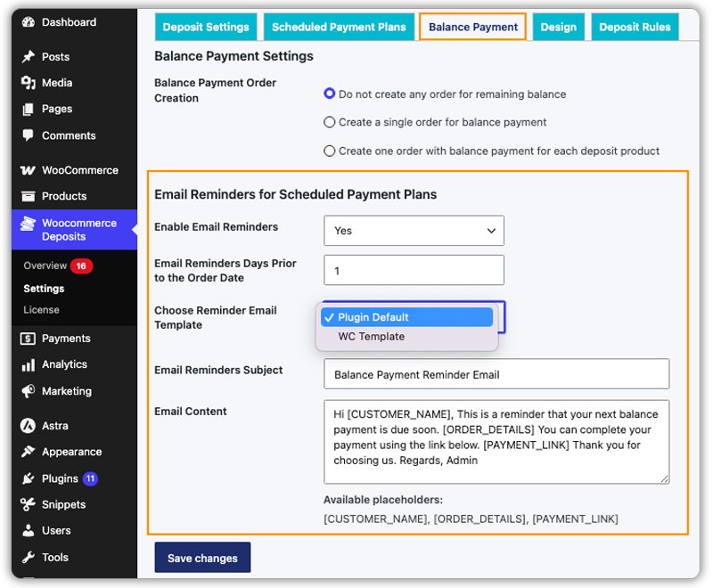Go to WooCommerce menu link
713x588 pixels.
coord(80,170)
